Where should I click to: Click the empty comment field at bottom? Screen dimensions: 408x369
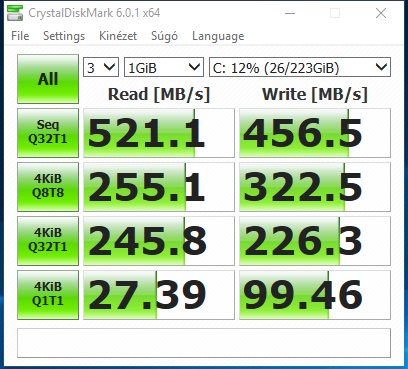click(x=204, y=343)
